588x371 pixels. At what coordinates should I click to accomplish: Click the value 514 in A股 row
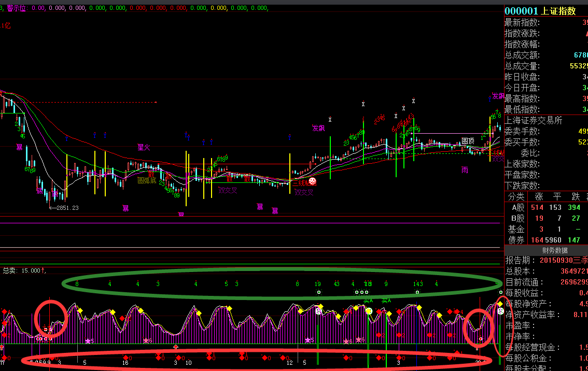[537, 208]
